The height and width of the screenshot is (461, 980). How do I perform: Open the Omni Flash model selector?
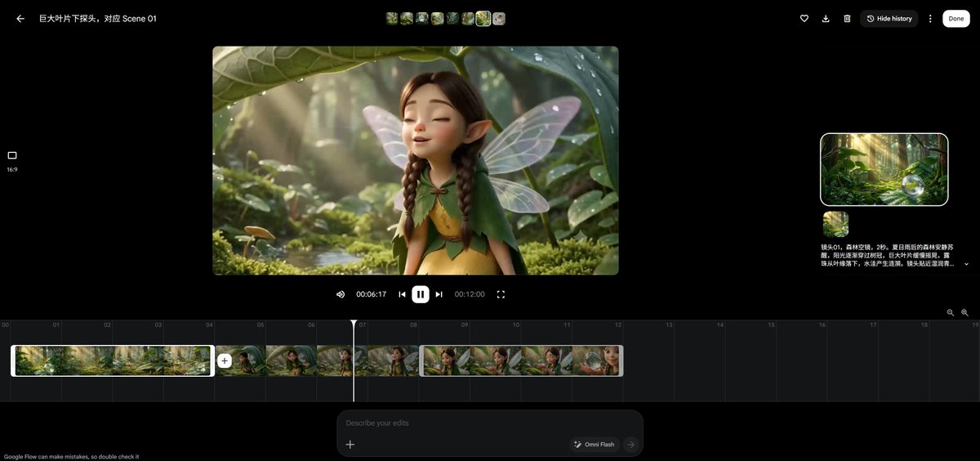[x=595, y=445]
